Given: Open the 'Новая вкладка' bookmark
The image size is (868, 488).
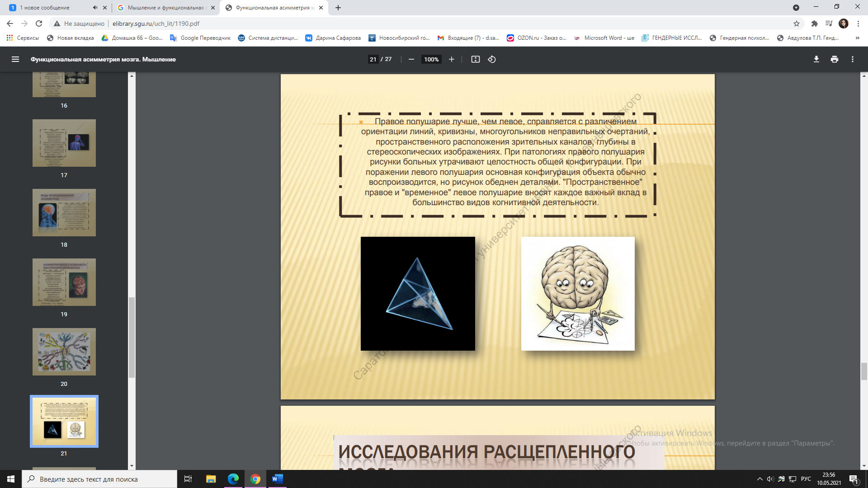Looking at the screenshot, I should point(71,38).
